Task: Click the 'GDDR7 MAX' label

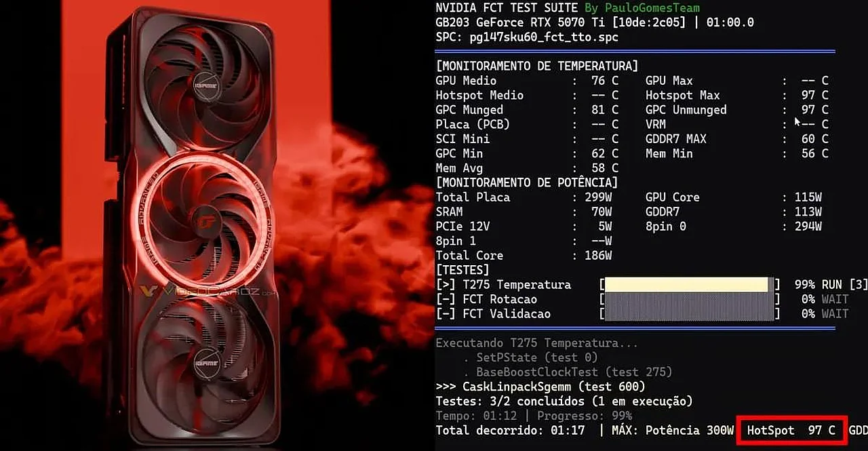Action: (x=675, y=139)
